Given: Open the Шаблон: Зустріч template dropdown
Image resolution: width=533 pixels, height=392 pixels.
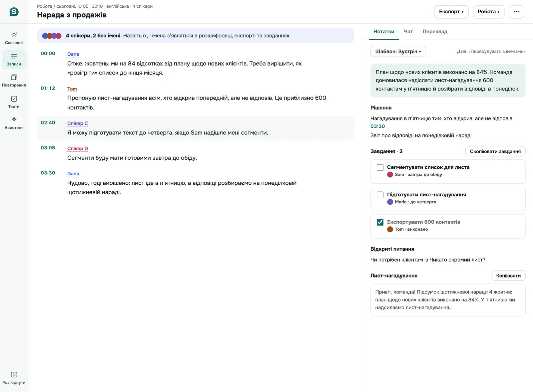Looking at the screenshot, I should (x=398, y=52).
